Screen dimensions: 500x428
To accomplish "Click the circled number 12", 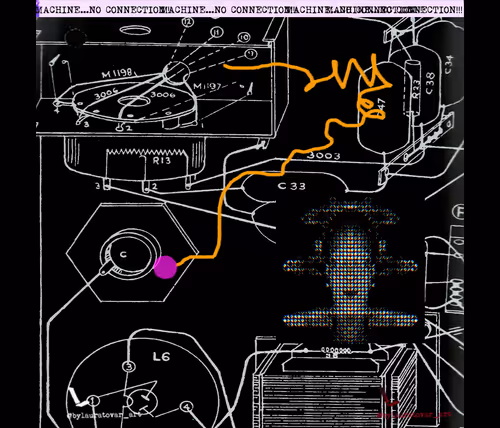I will [x=188, y=22].
